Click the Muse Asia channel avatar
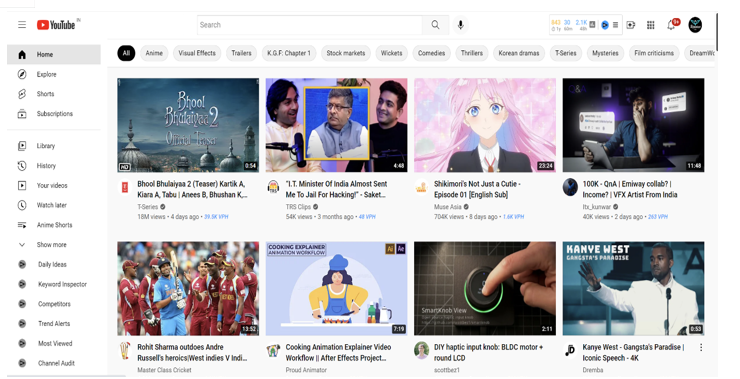The height and width of the screenshot is (379, 740). pyautogui.click(x=421, y=187)
